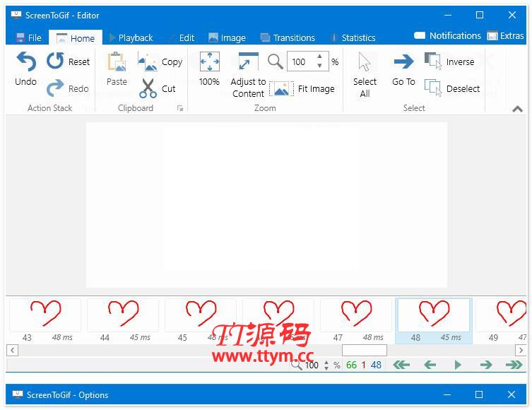Jump to first frame with double-left arrow
The height and width of the screenshot is (410, 532).
pos(401,365)
